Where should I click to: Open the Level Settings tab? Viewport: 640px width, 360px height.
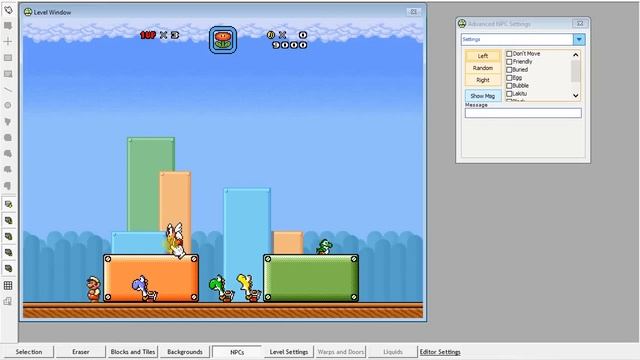289,352
